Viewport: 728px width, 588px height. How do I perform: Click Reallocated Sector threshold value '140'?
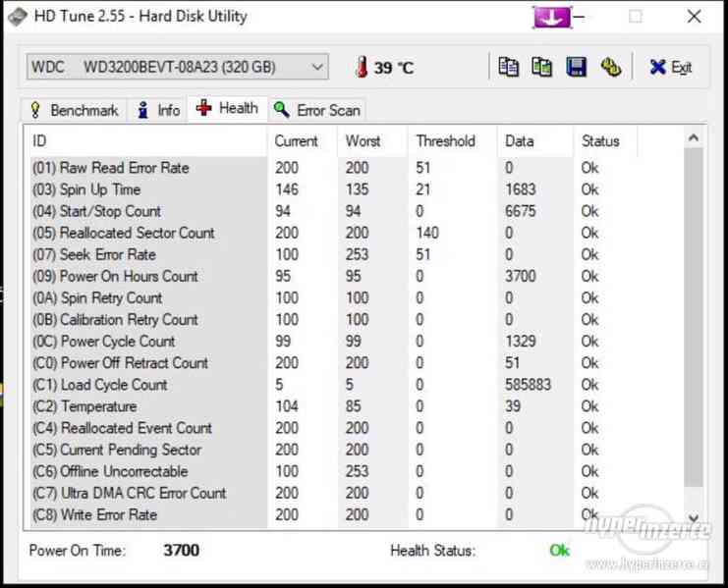pos(427,233)
